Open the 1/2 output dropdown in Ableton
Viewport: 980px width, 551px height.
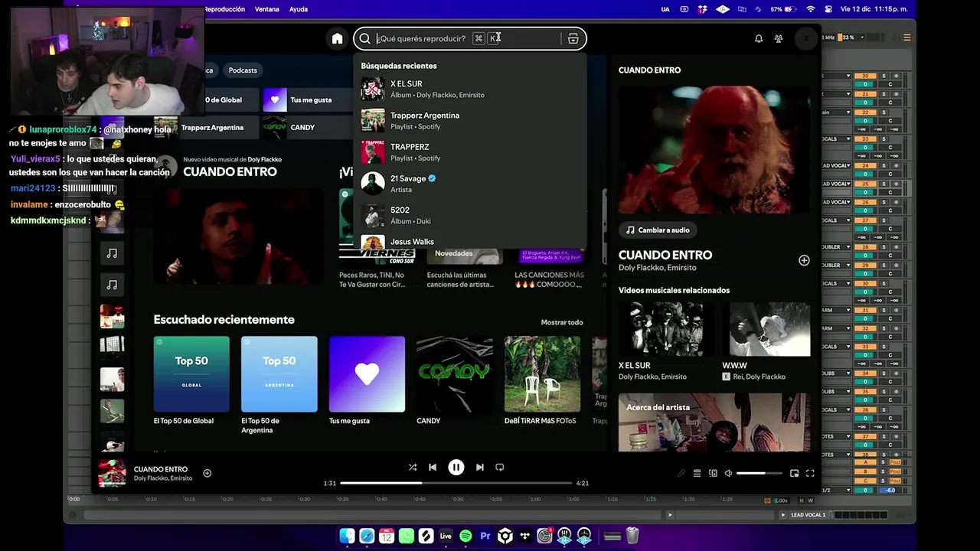[x=836, y=490]
